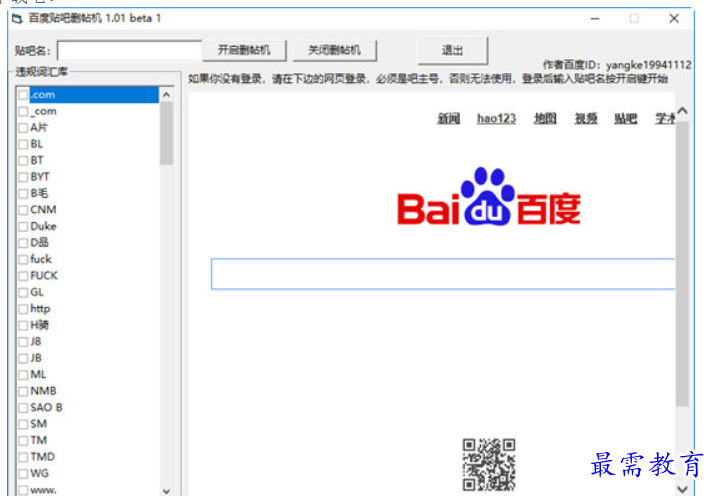
Task: Check the ML checkbox
Action: click(x=23, y=375)
